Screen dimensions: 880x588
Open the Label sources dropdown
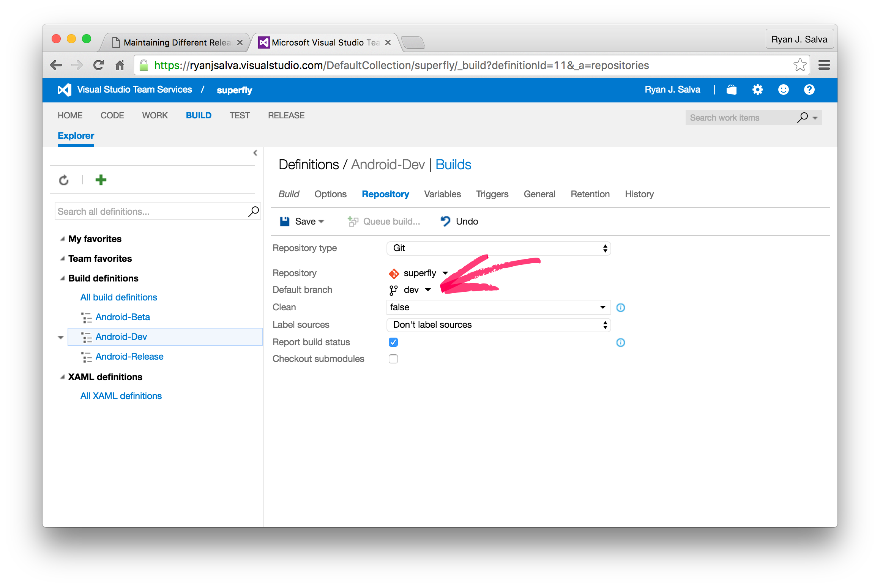click(498, 325)
